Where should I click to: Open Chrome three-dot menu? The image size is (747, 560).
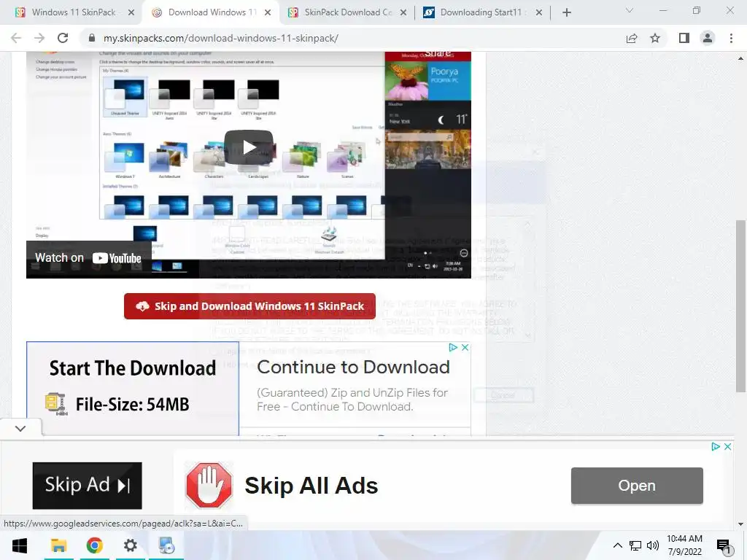[x=731, y=38]
